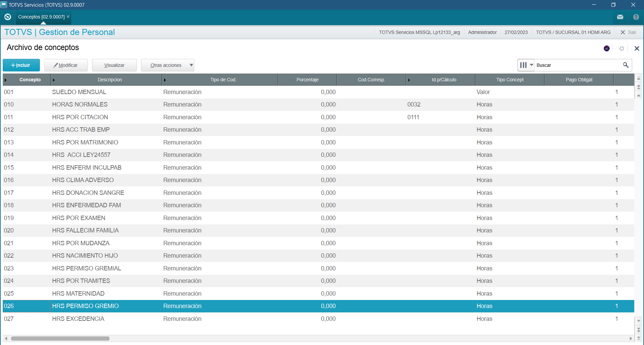Click the Incluir button
Viewport: 644px width, 345px height.
(x=21, y=65)
